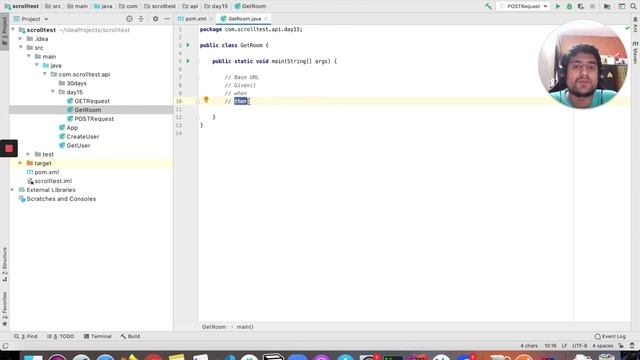Click the GetRoom breadcrumb at the editor bottom
The width and height of the screenshot is (640, 360).
(x=213, y=327)
